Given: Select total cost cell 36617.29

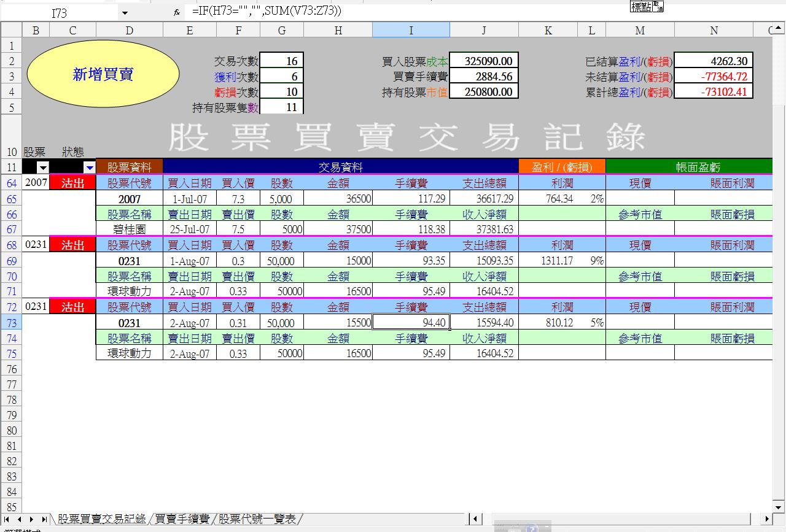Looking at the screenshot, I should [484, 199].
